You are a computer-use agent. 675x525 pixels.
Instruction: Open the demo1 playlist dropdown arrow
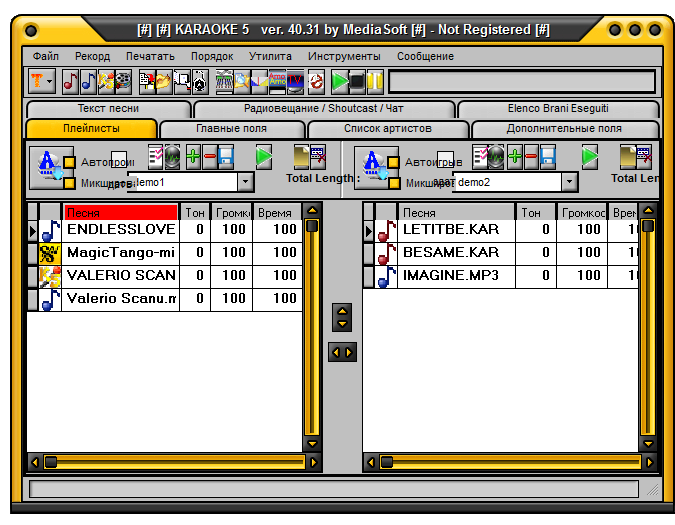coord(245,182)
